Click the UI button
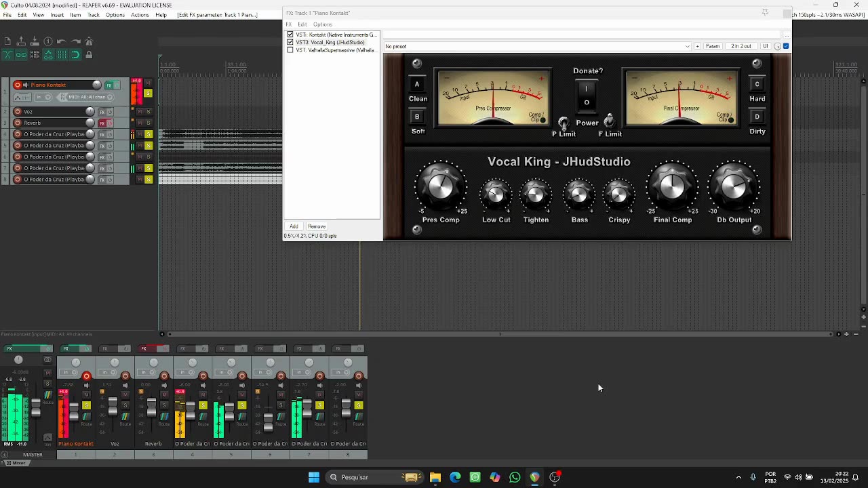This screenshot has width=868, height=488. [x=766, y=46]
